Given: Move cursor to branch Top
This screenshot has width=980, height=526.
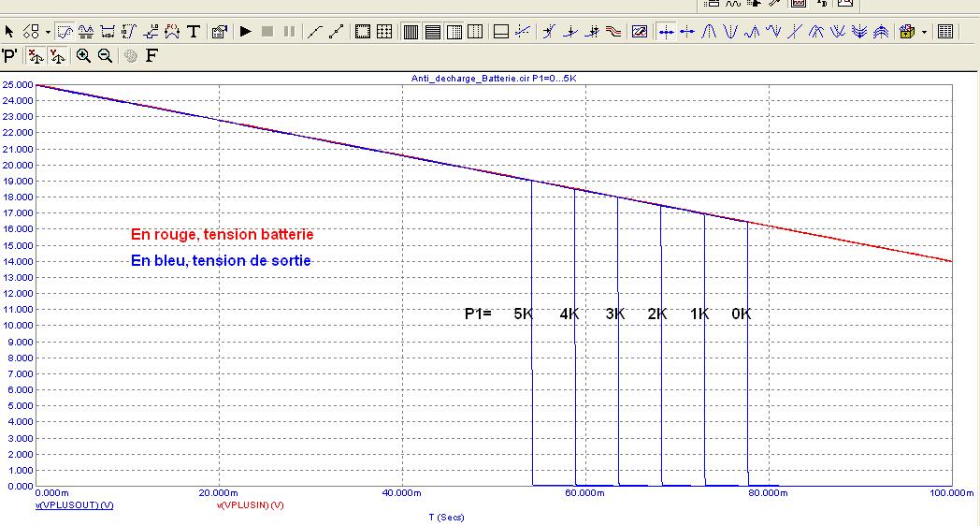Looking at the screenshot, I should tap(816, 31).
